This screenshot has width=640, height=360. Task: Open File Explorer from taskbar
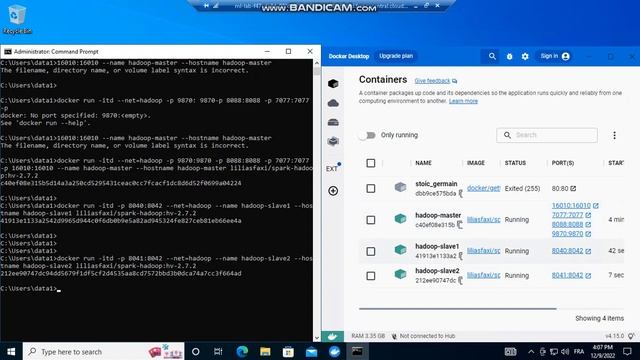click(x=265, y=351)
